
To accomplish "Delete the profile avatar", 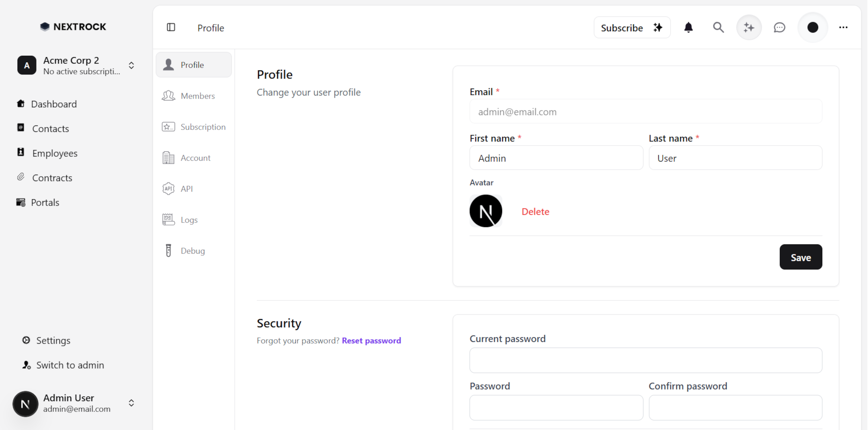I will 535,212.
